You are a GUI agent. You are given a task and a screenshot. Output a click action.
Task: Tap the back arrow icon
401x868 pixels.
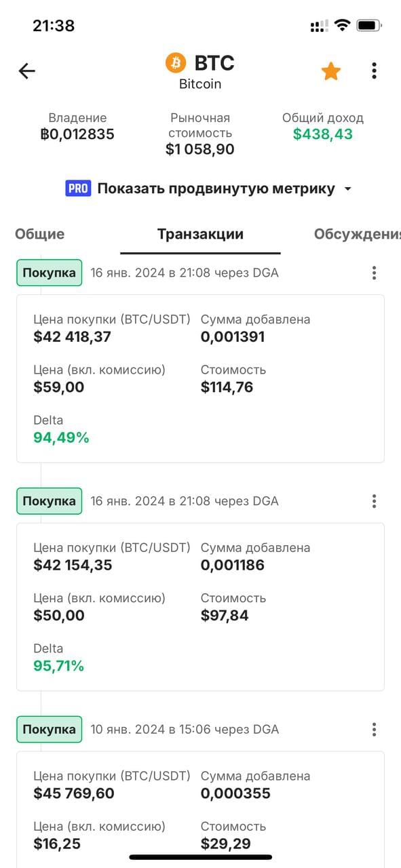26,71
